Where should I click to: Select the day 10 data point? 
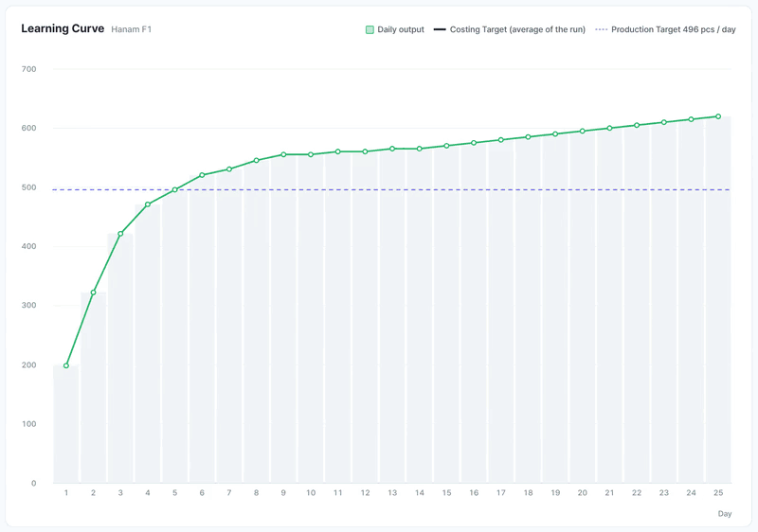coord(311,154)
